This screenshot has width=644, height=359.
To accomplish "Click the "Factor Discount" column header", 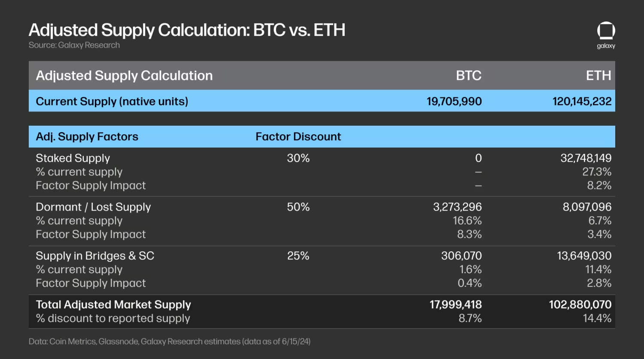I will (298, 136).
